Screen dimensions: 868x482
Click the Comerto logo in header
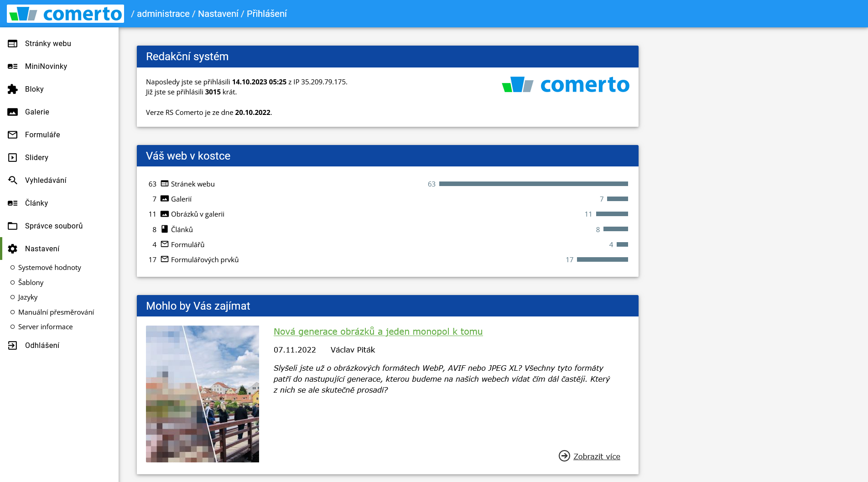(x=65, y=14)
